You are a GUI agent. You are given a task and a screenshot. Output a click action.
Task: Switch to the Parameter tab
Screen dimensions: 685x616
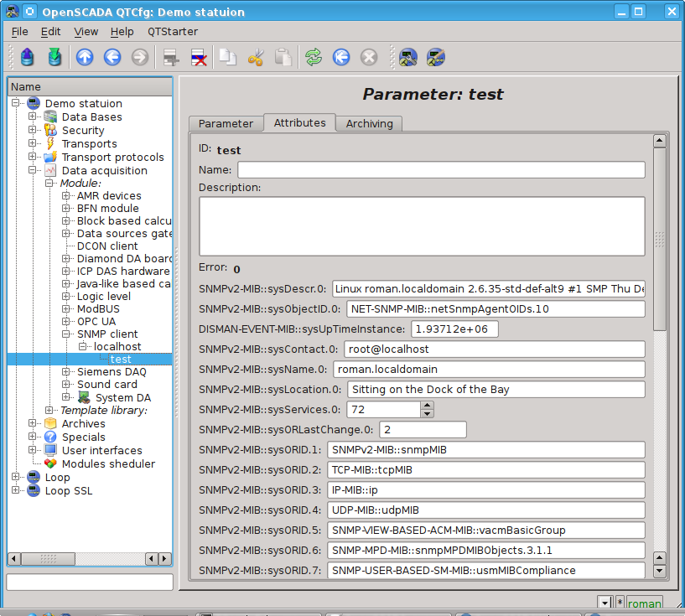(226, 123)
